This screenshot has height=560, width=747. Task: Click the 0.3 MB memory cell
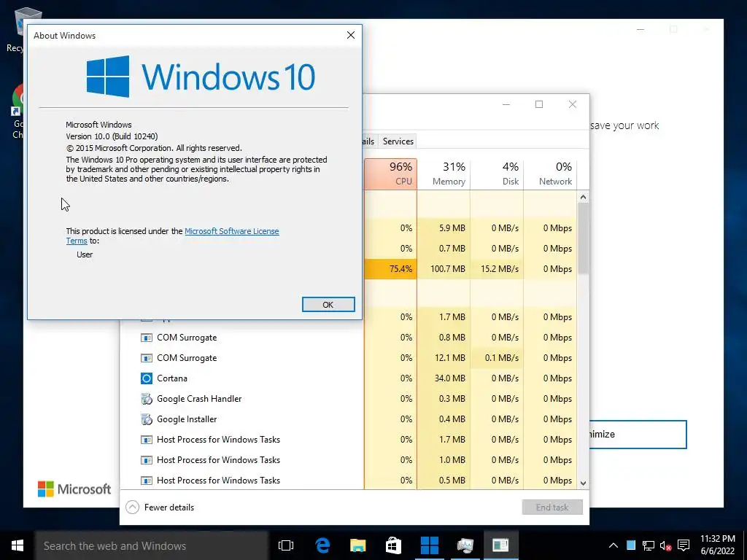[x=444, y=399]
